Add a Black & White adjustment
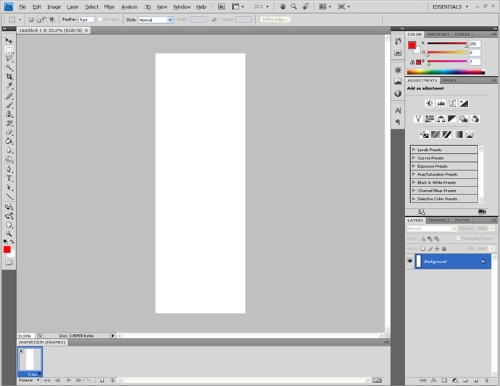The width and height of the screenshot is (500, 386). coord(452,119)
